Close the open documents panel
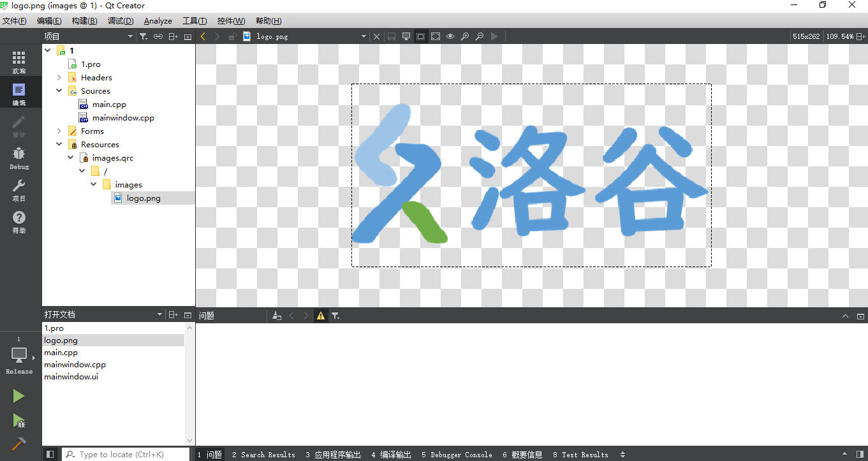 [188, 315]
